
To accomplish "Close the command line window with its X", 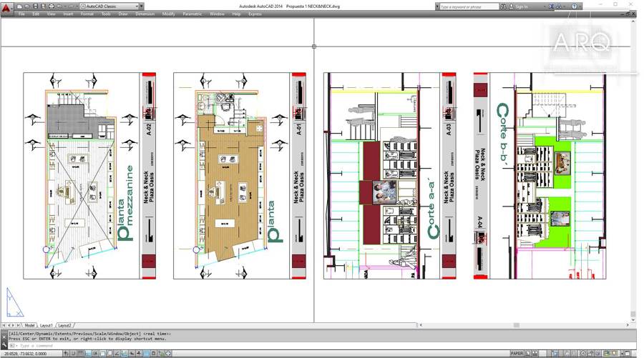I will [4, 337].
